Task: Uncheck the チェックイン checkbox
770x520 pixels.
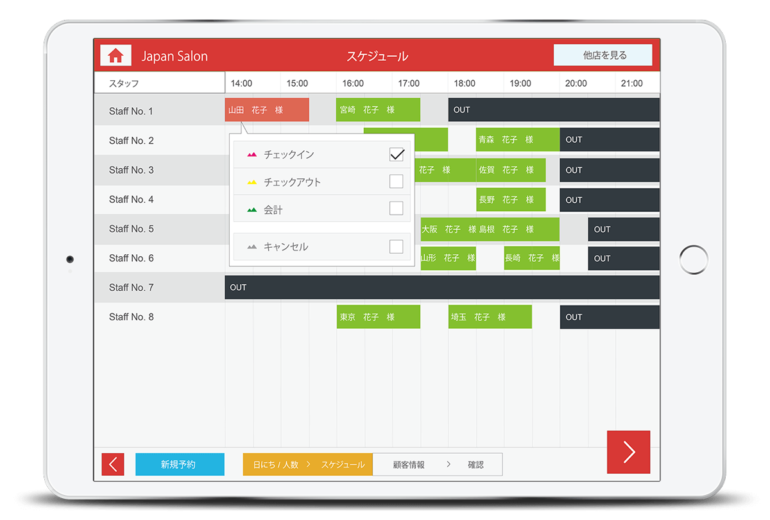Action: pyautogui.click(x=396, y=154)
